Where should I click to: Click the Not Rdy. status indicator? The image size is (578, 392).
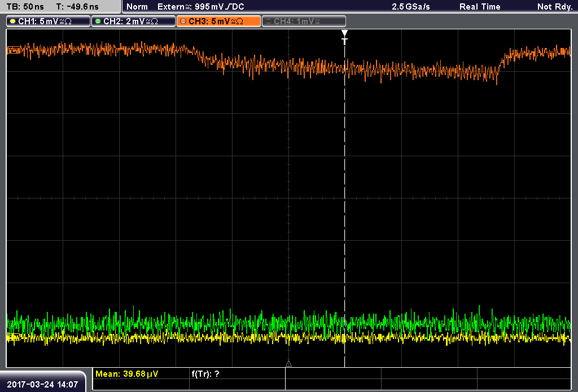pyautogui.click(x=555, y=7)
